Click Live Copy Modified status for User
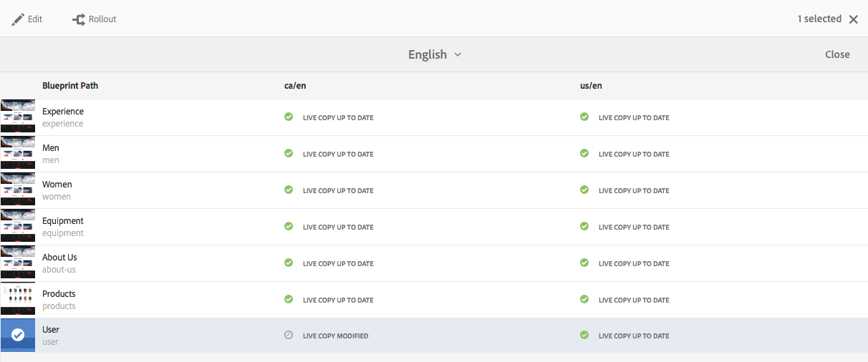The height and width of the screenshot is (362, 868). click(335, 336)
